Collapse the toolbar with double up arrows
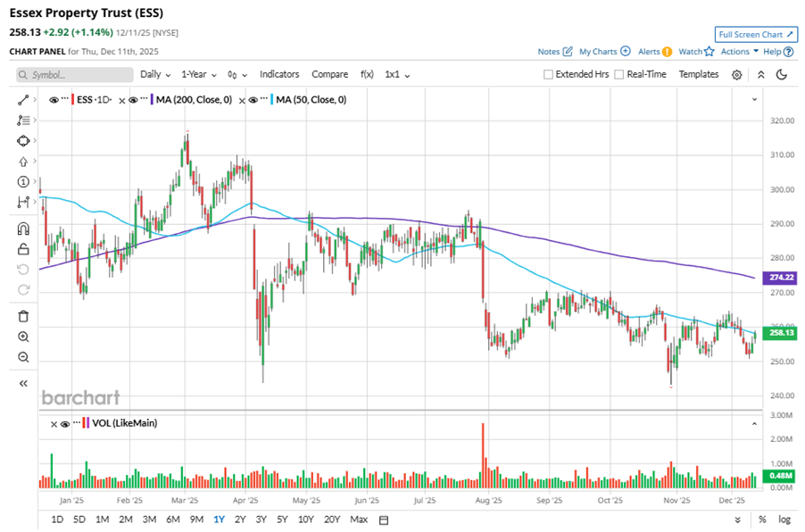The image size is (805, 532). pyautogui.click(x=761, y=75)
